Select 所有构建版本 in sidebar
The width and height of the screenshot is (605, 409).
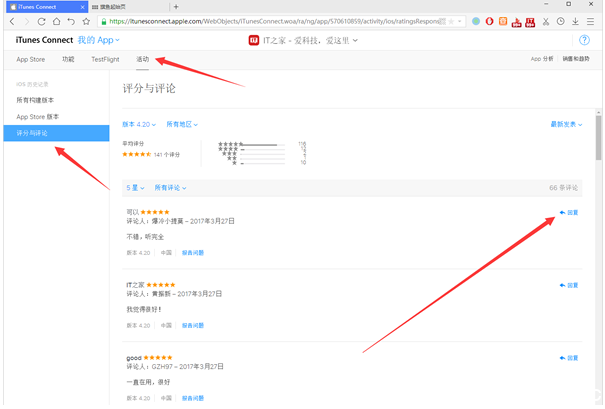pos(35,100)
